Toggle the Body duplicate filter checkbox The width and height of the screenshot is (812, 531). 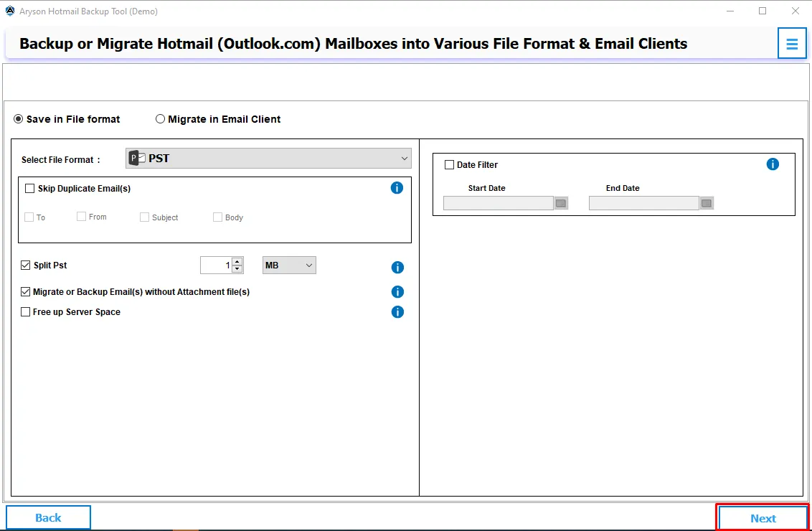(x=217, y=217)
